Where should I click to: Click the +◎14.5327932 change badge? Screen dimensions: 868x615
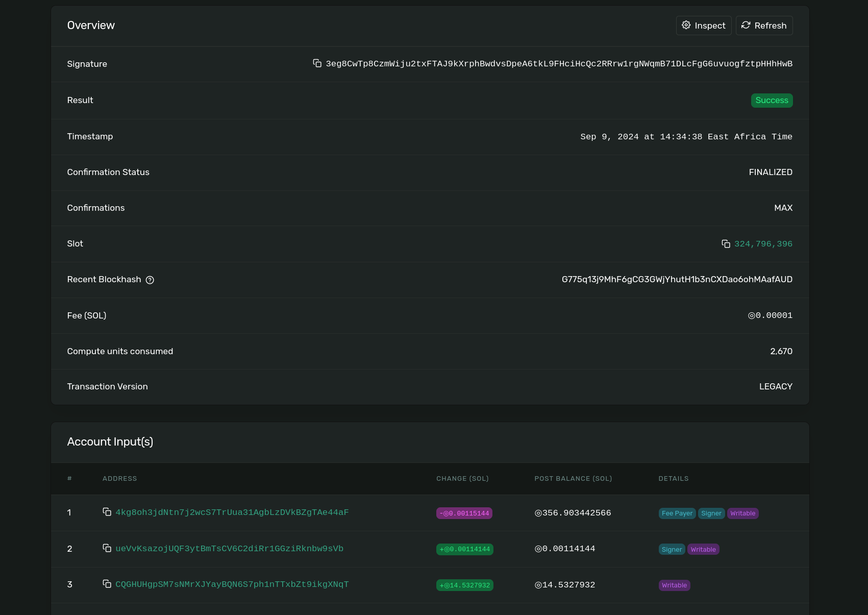point(464,585)
